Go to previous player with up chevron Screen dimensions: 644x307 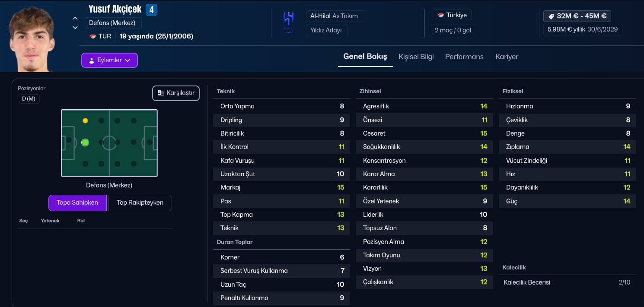(x=75, y=18)
